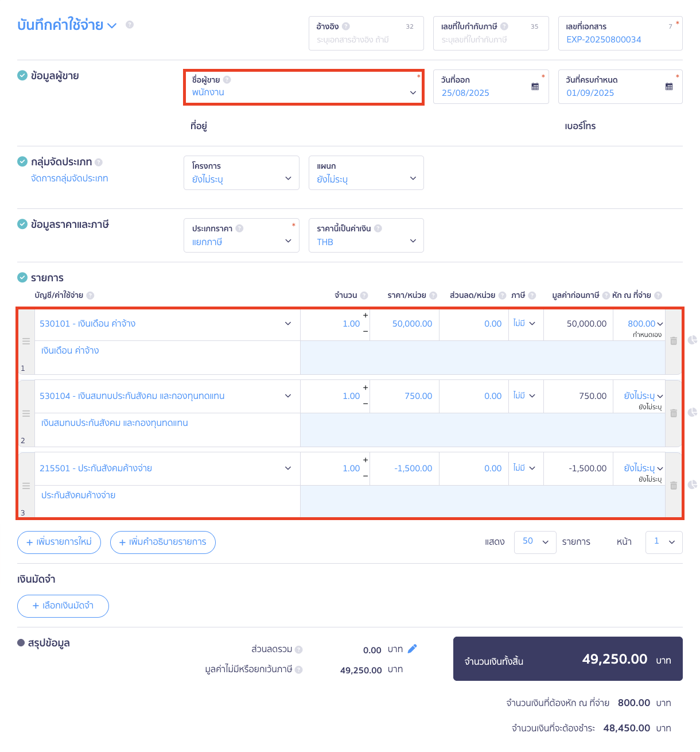
Task: Delete the 215501 social security payable row
Action: [x=674, y=486]
